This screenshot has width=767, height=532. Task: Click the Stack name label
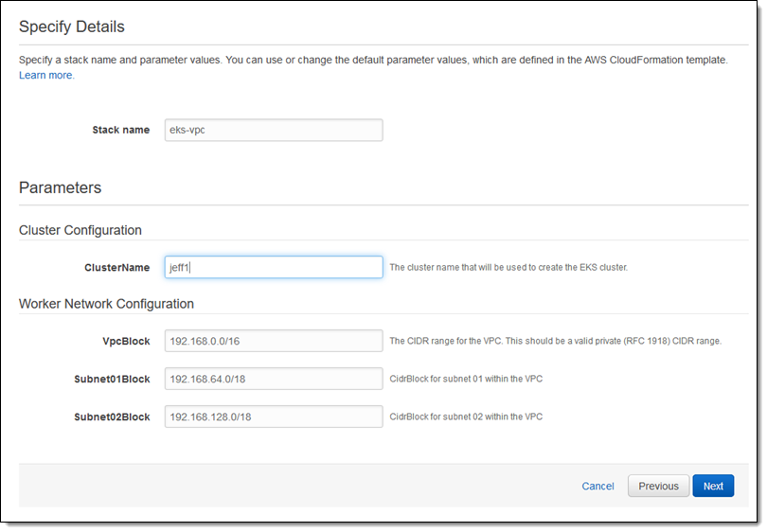[x=120, y=130]
